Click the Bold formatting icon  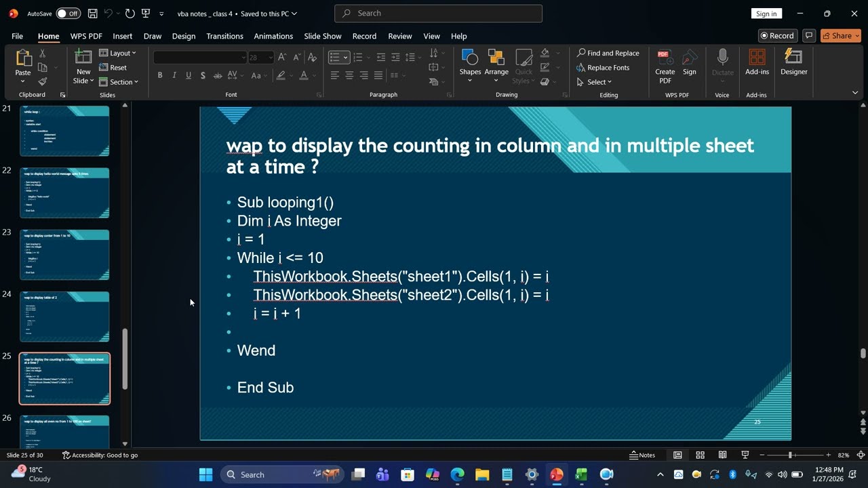160,75
